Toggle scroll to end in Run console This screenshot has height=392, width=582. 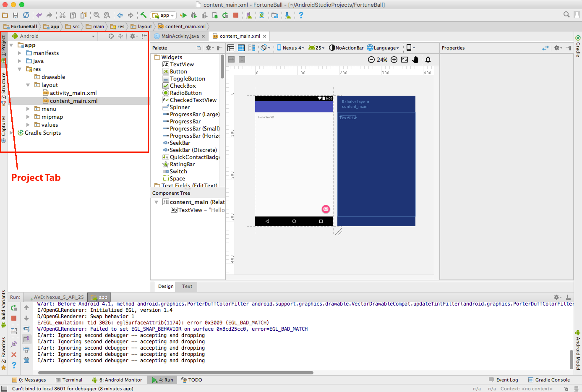[26, 339]
